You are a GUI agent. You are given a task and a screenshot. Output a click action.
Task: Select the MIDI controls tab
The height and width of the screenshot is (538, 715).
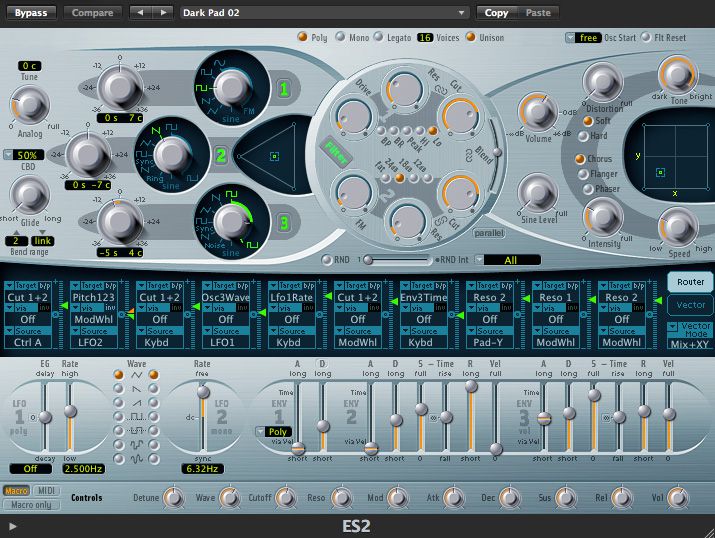[46, 491]
